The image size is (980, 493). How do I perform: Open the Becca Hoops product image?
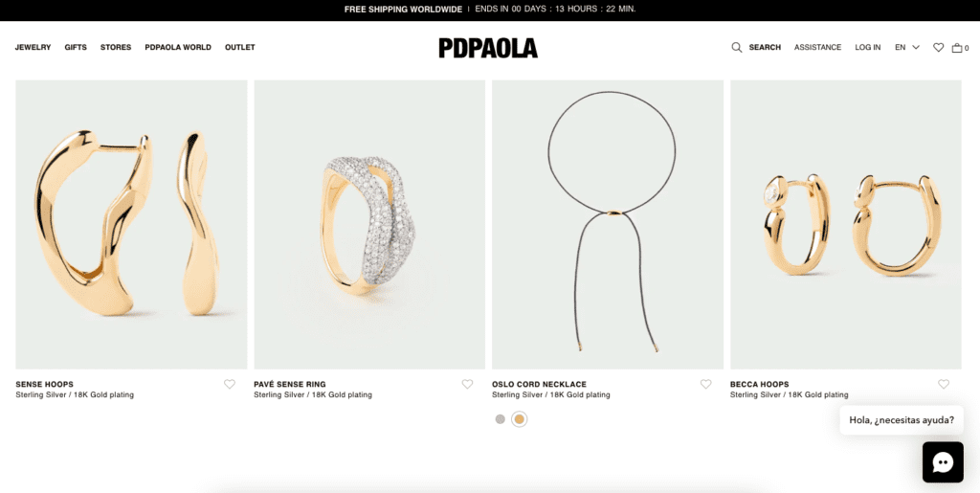click(845, 224)
